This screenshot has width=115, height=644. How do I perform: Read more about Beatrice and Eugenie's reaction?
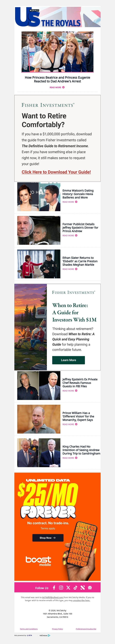[x=57, y=88]
